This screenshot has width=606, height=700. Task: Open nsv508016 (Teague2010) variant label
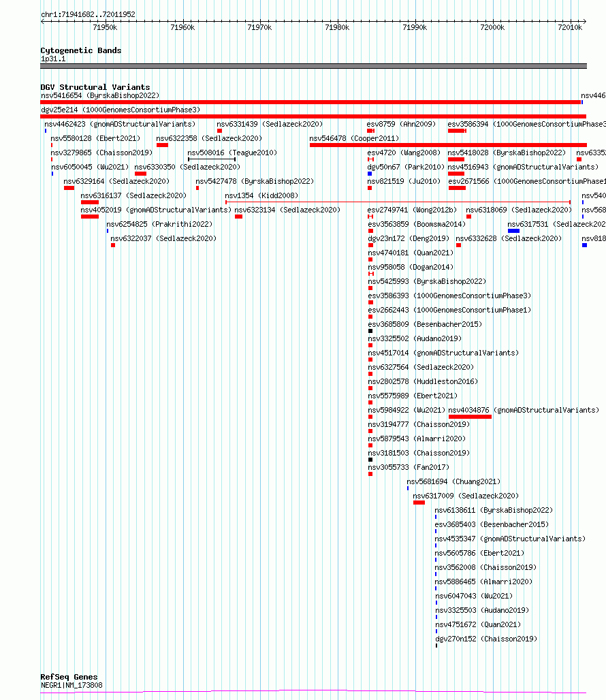pos(232,153)
